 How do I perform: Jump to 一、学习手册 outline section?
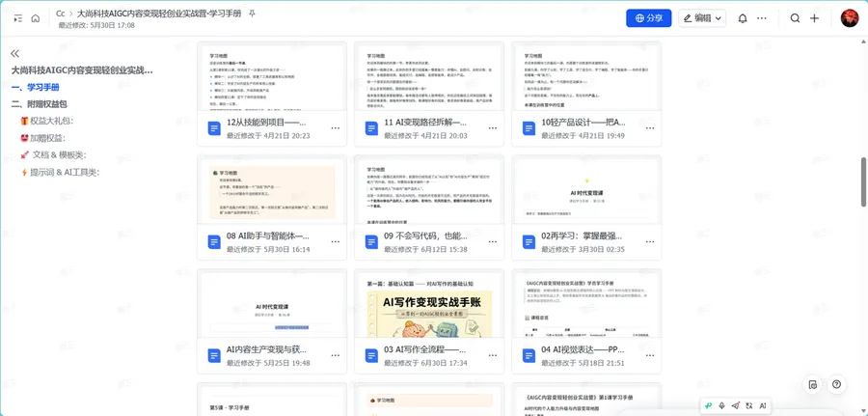[x=36, y=87]
